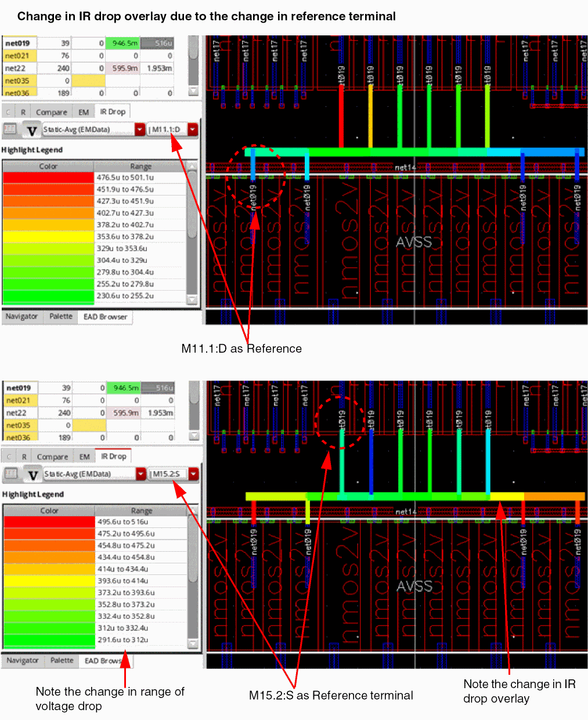588x720 pixels.
Task: Expand the Static-Avg (EMData) dropdown in the upper panel
Action: pyautogui.click(x=140, y=129)
